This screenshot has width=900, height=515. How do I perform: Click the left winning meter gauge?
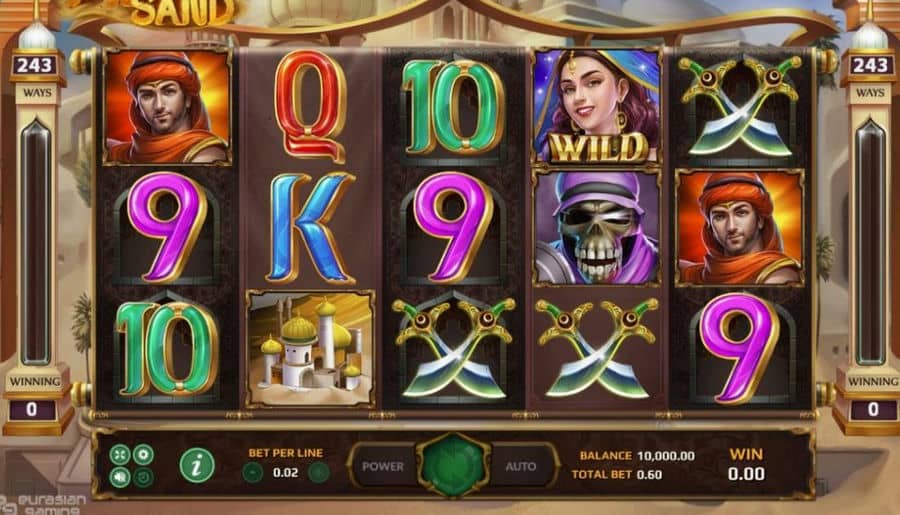coord(36,241)
